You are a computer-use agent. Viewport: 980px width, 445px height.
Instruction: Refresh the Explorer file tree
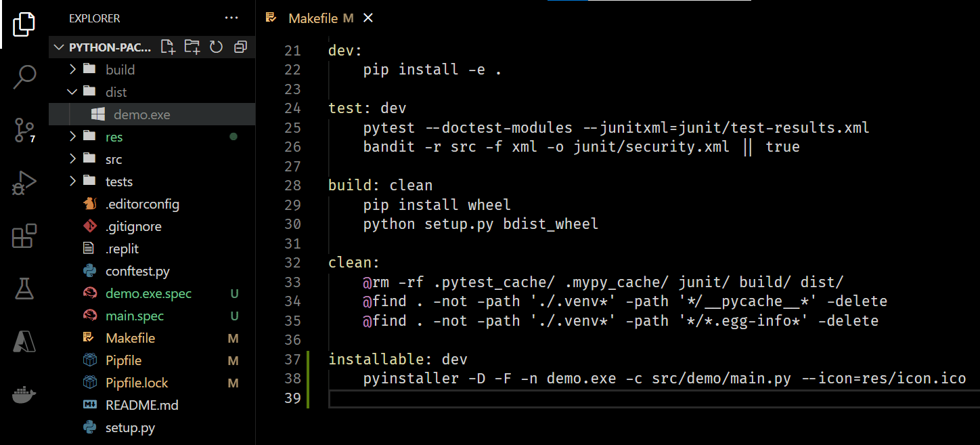coord(216,47)
